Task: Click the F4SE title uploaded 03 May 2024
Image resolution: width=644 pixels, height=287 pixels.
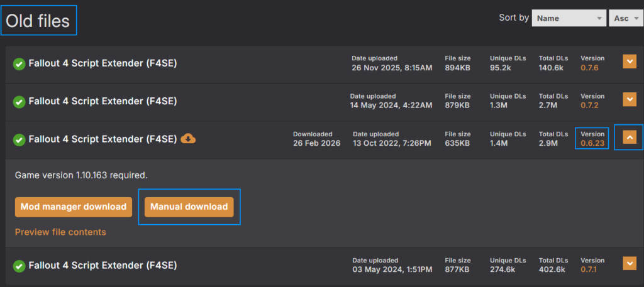Action: [x=103, y=266]
